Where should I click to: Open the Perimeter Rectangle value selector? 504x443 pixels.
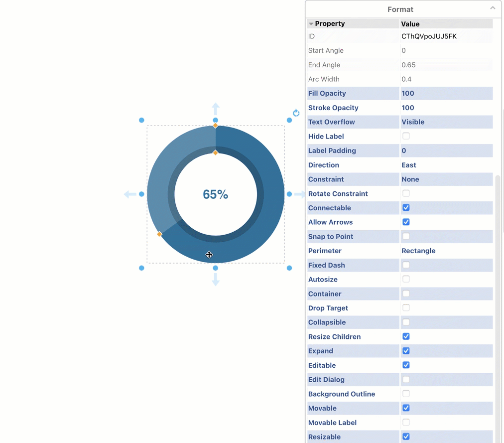click(x=446, y=251)
